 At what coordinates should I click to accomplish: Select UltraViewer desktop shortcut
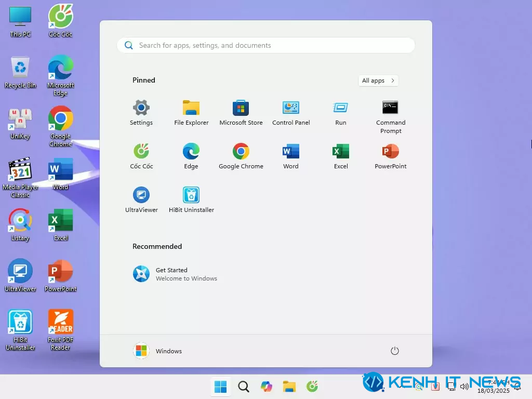(x=20, y=275)
